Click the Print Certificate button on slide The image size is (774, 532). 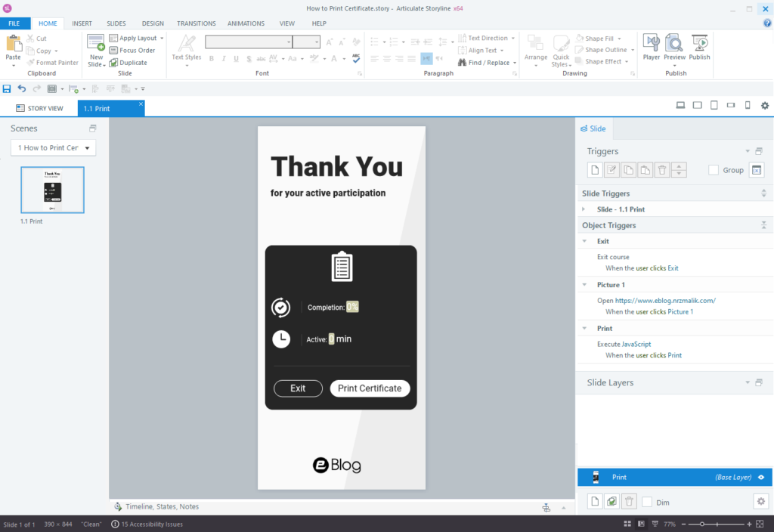(370, 388)
